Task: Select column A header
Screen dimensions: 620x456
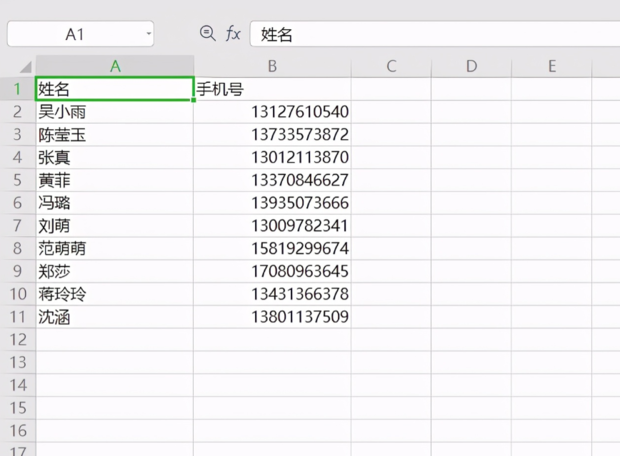Action: 115,66
